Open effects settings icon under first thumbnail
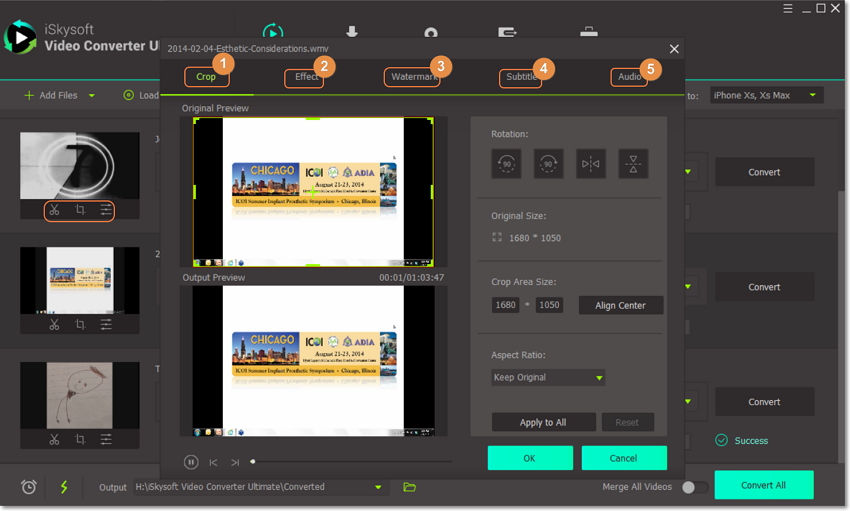The image size is (850, 511). click(x=105, y=210)
